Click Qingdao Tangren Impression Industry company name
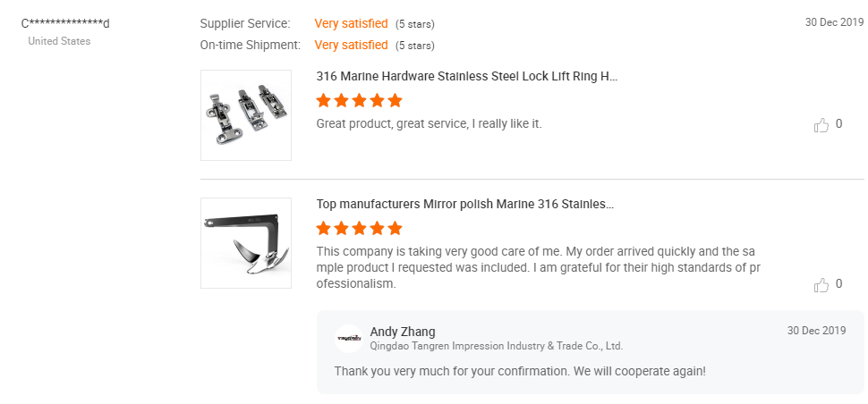868x404 pixels. 496,346
